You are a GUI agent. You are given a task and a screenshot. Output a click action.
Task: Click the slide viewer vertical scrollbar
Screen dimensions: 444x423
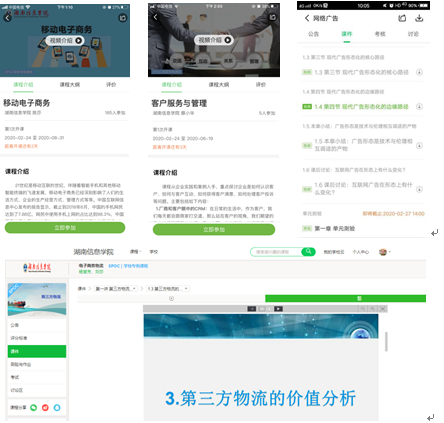[x=386, y=342]
